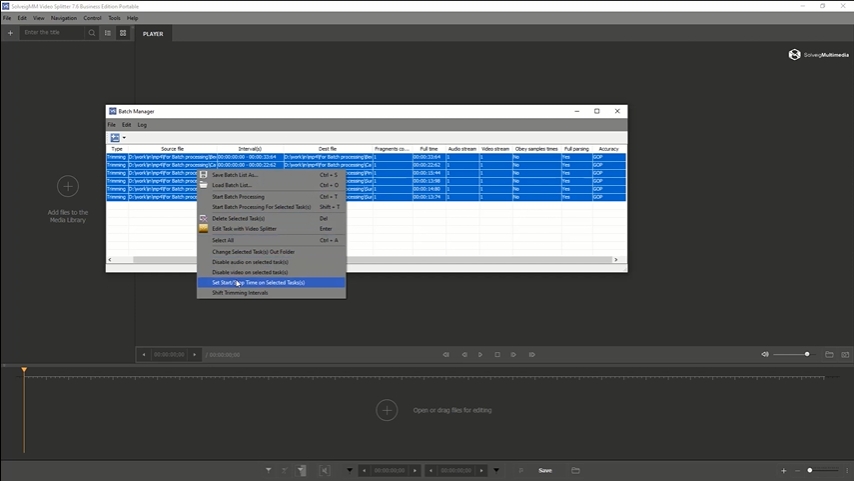Screen dimensions: 854x481
Task: Open the Log menu in Batch Manager
Action: pos(142,125)
